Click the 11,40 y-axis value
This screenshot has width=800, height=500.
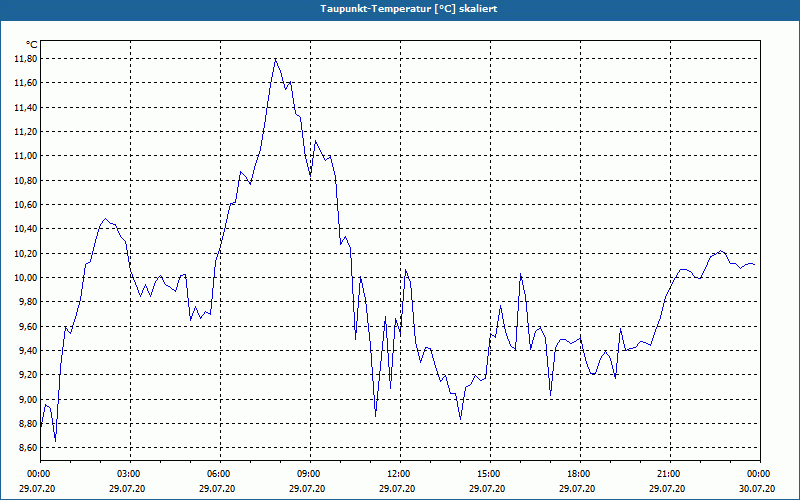(x=27, y=107)
